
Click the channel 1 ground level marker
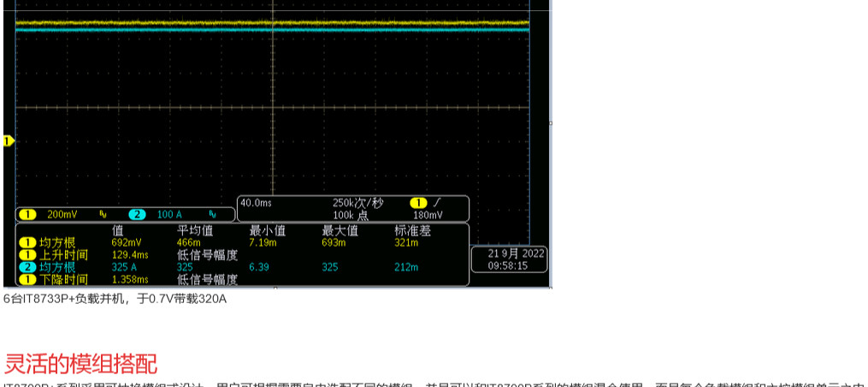pyautogui.click(x=9, y=140)
